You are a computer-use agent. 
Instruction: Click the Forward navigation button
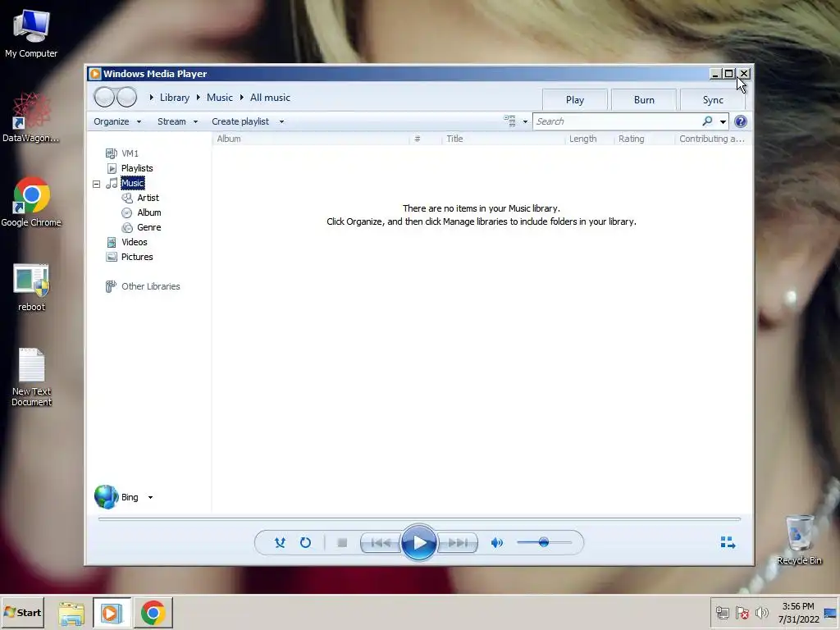[127, 97]
